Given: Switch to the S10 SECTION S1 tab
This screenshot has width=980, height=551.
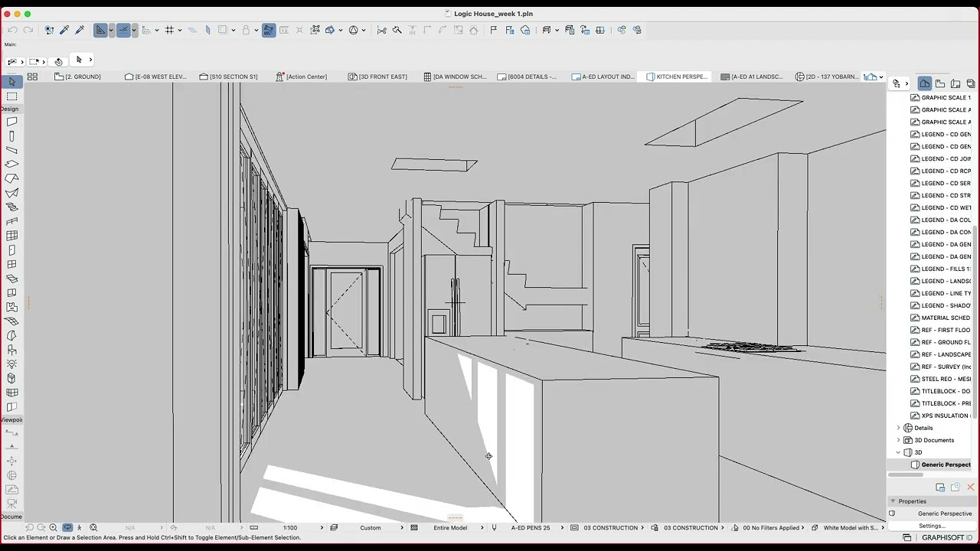Looking at the screenshot, I should (x=228, y=77).
